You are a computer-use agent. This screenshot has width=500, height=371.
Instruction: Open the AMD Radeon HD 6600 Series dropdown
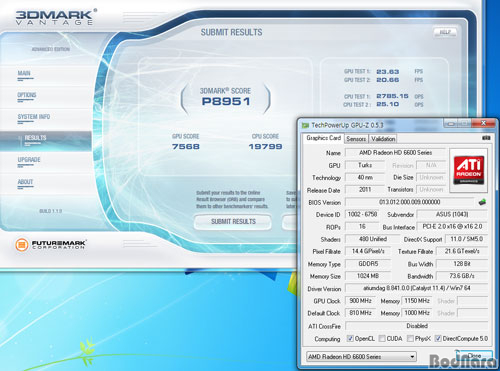pos(361,357)
